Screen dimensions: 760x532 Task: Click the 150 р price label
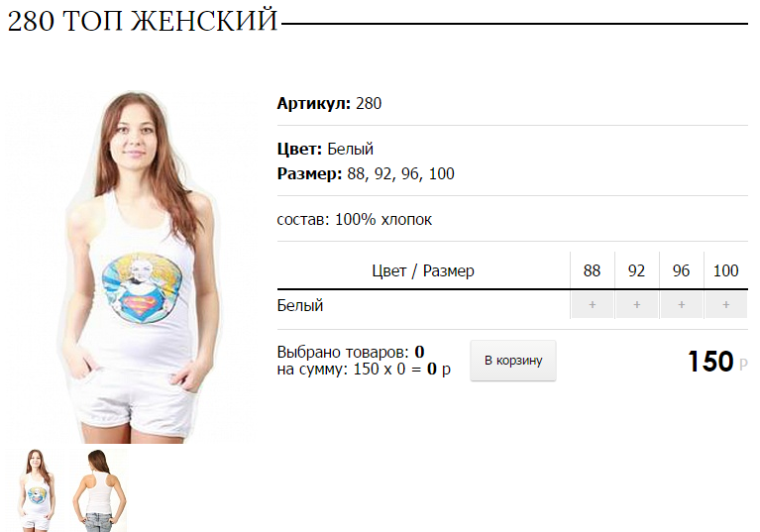point(717,362)
